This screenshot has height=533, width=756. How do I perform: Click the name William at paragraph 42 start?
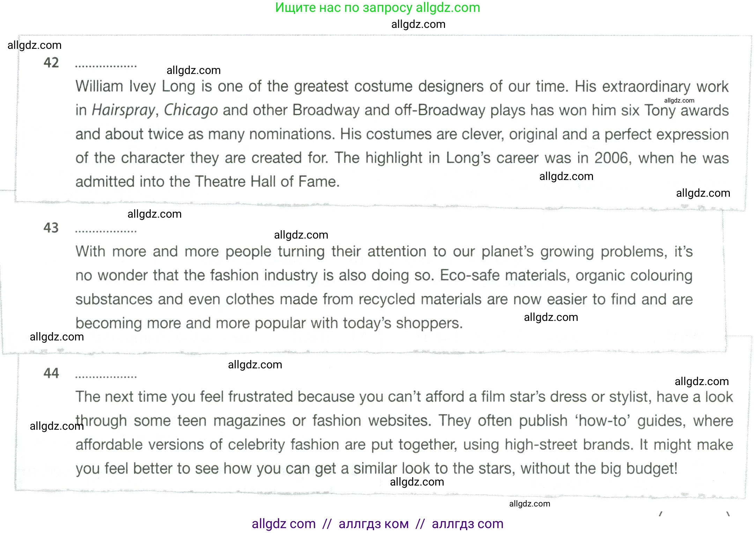click(x=99, y=87)
